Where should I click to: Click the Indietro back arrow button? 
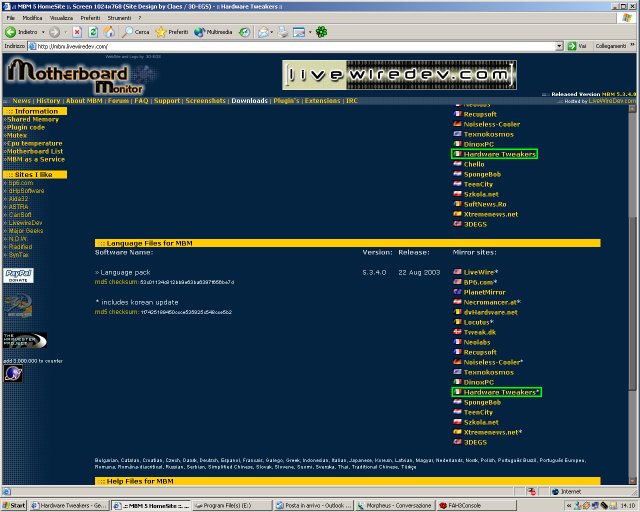click(21, 32)
